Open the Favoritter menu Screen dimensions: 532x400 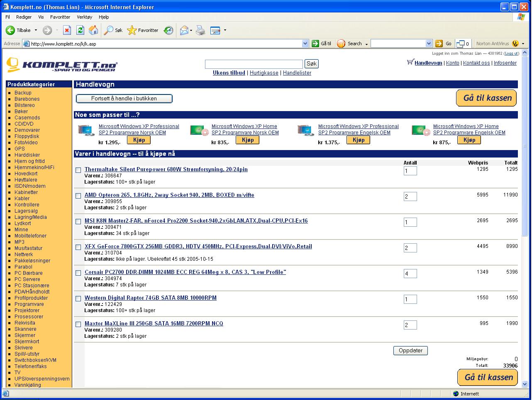click(x=60, y=17)
